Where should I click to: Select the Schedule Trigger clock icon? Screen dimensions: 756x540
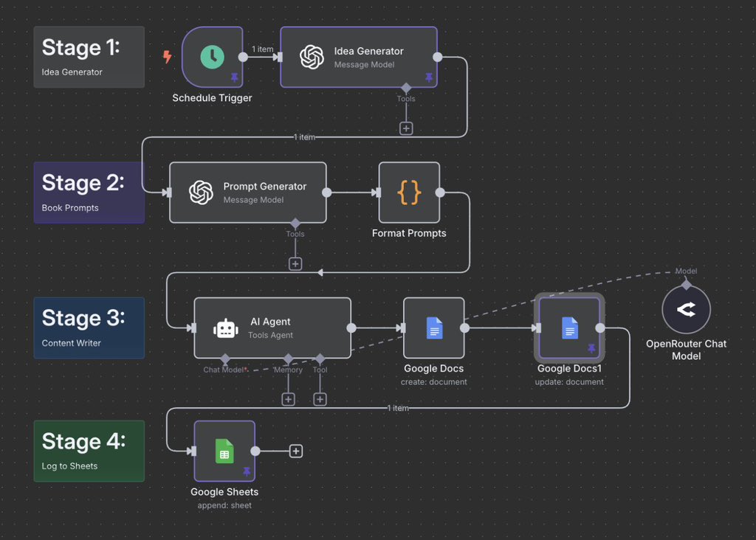tap(212, 56)
